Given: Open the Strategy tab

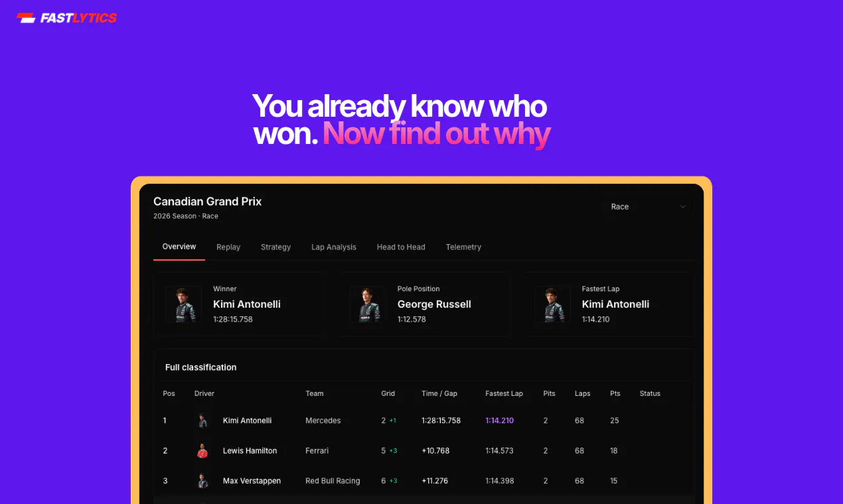Looking at the screenshot, I should [x=275, y=247].
